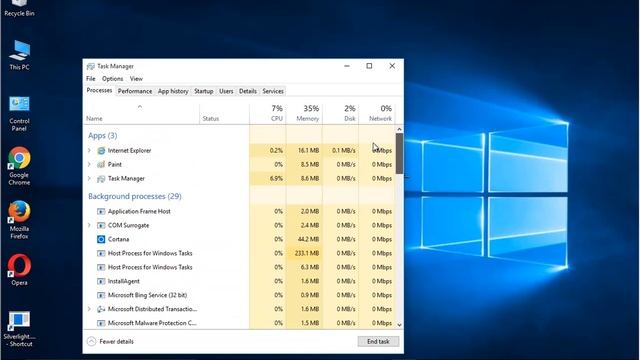Expand the Internet Explorer process group
The width and height of the screenshot is (640, 360).
89,151
